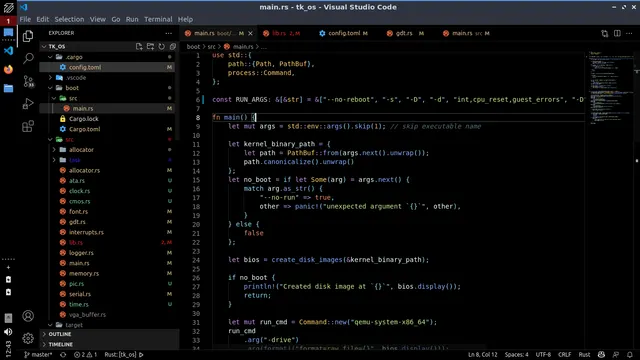This screenshot has height=360, width=640.
Task: Open memory.rs in explorer
Action: tap(108, 273)
